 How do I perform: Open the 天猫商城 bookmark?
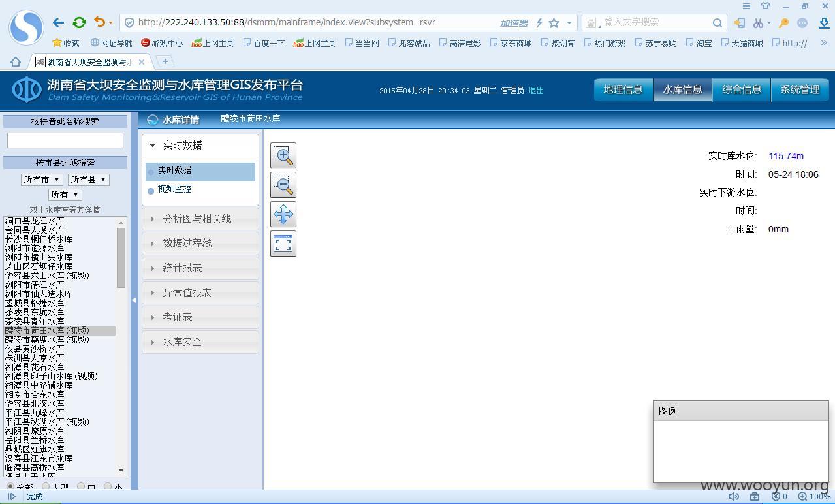[x=742, y=43]
